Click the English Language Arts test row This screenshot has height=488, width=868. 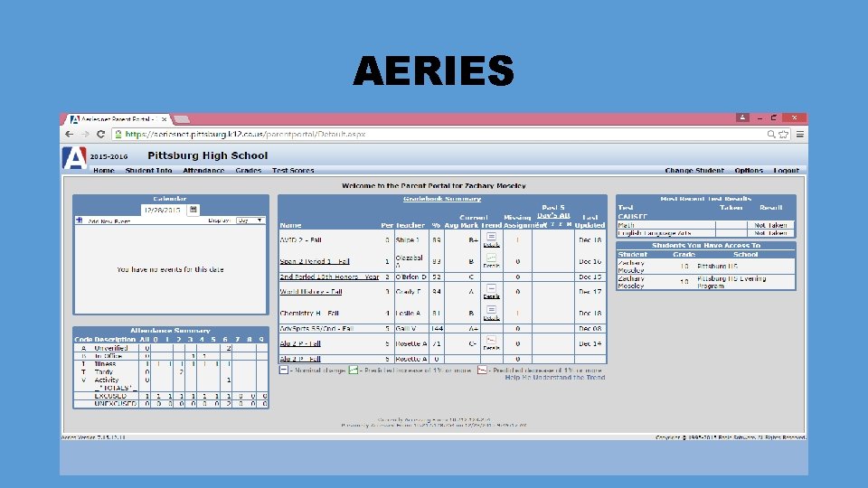click(706, 233)
